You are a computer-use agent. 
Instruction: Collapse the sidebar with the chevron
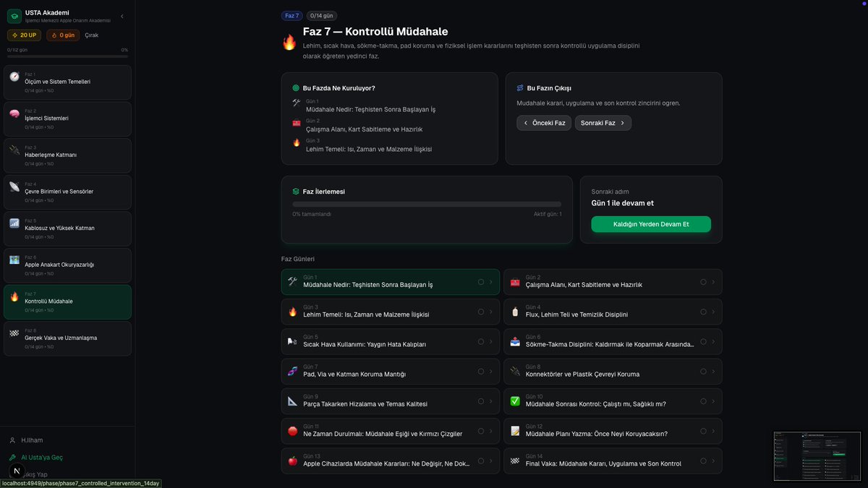pos(122,16)
